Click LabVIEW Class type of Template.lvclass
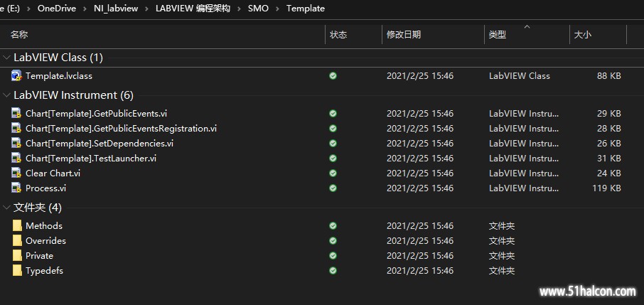Viewport: 644px width, 305px height. coord(519,75)
